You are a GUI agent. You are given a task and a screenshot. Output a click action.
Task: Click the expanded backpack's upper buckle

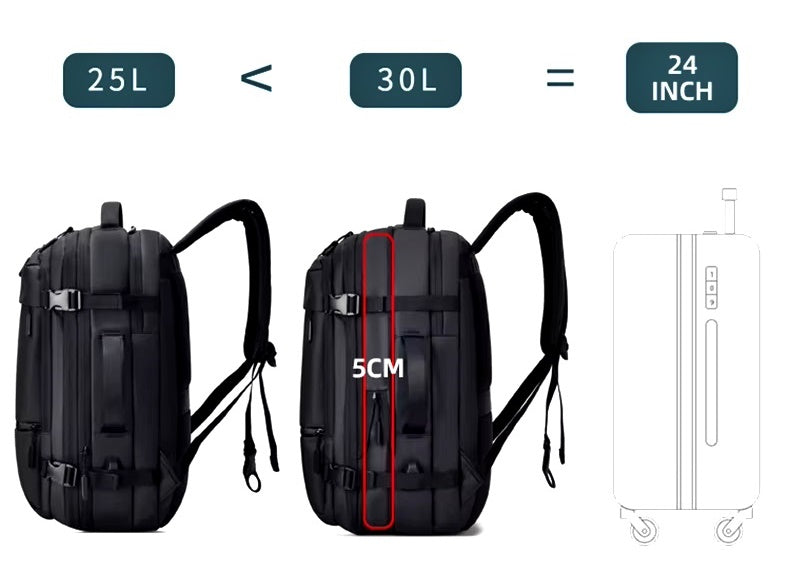point(345,304)
